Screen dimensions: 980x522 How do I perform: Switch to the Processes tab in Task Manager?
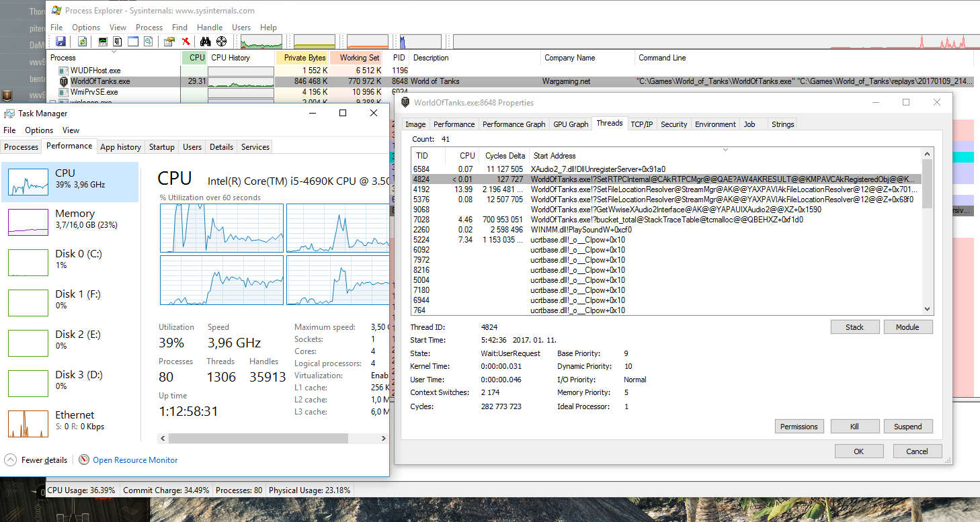tap(22, 147)
